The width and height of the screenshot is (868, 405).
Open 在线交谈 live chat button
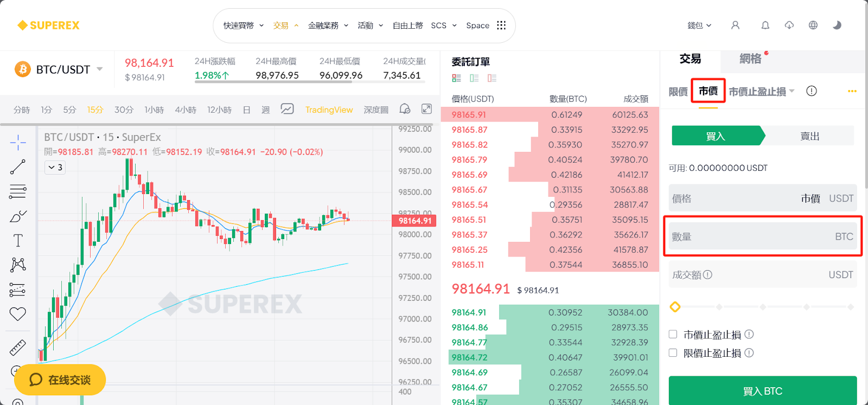60,380
